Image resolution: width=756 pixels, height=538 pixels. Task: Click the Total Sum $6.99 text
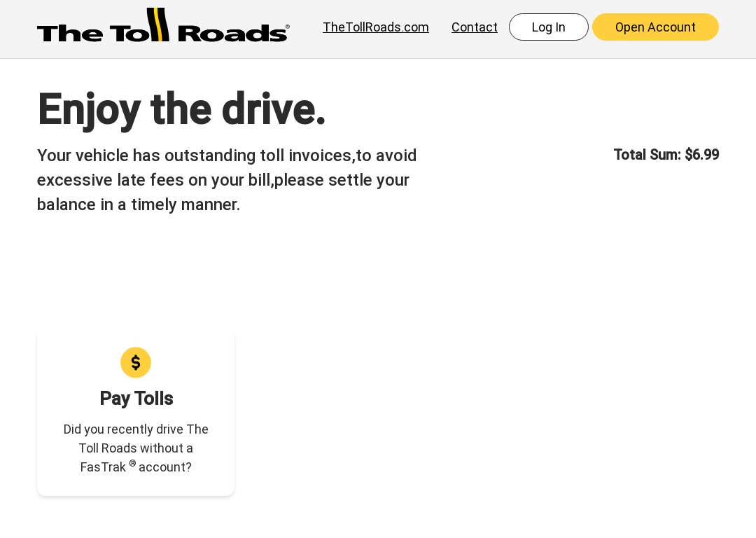666,155
